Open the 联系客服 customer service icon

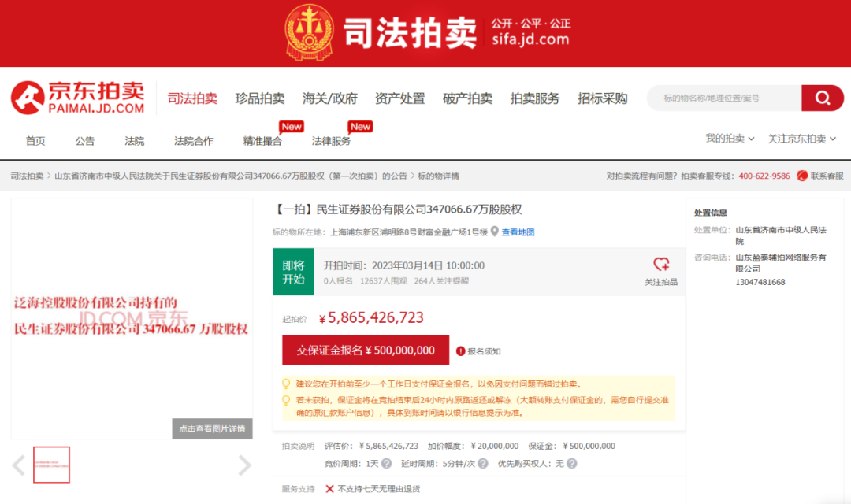tap(802, 176)
